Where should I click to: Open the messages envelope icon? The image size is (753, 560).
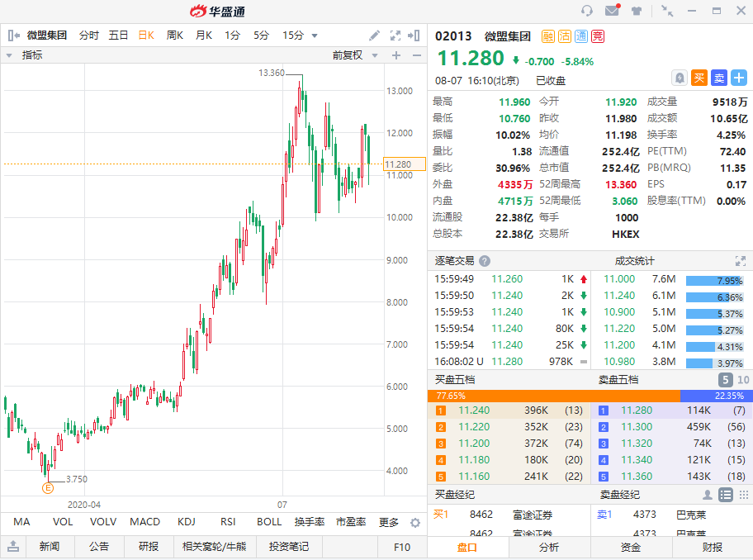click(x=613, y=10)
